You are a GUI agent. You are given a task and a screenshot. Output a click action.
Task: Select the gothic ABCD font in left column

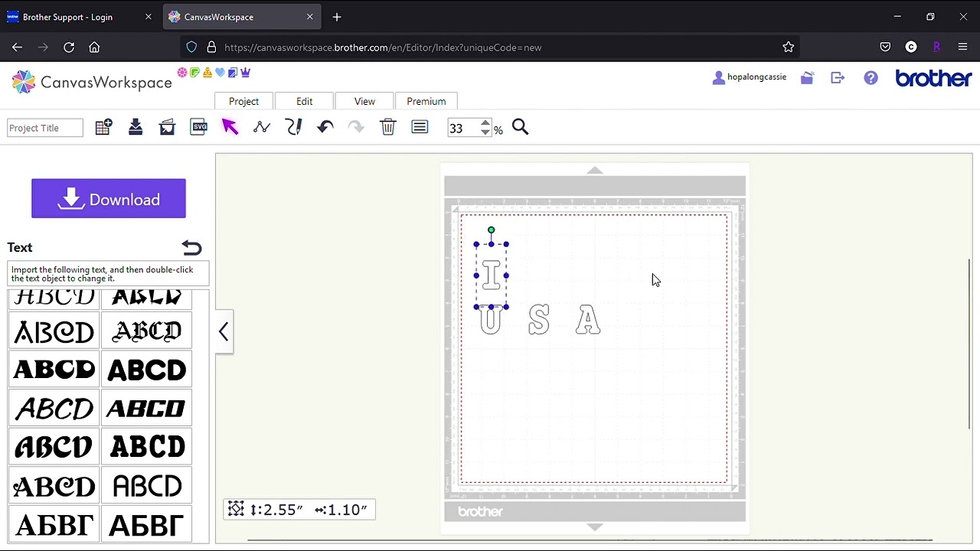pos(54,331)
